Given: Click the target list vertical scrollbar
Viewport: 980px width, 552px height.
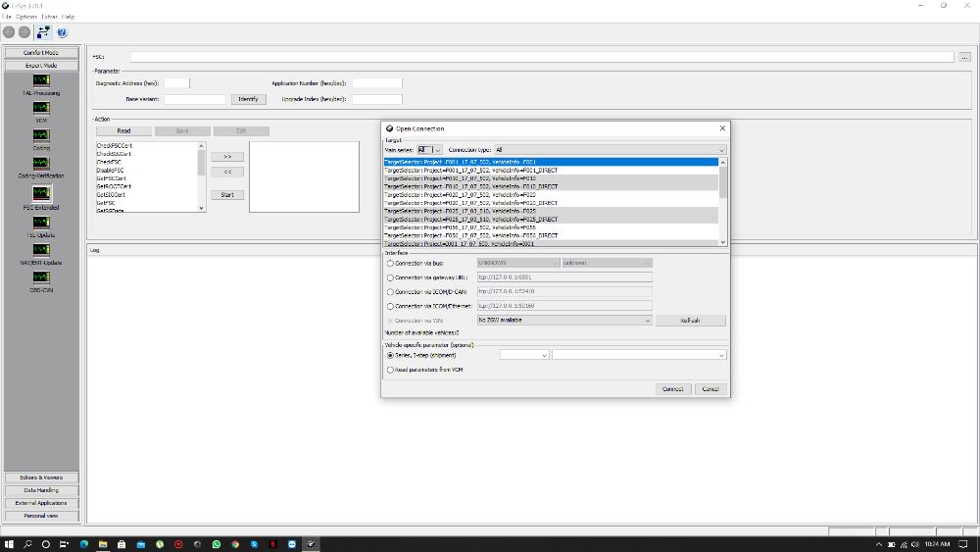Looking at the screenshot, I should 723,202.
